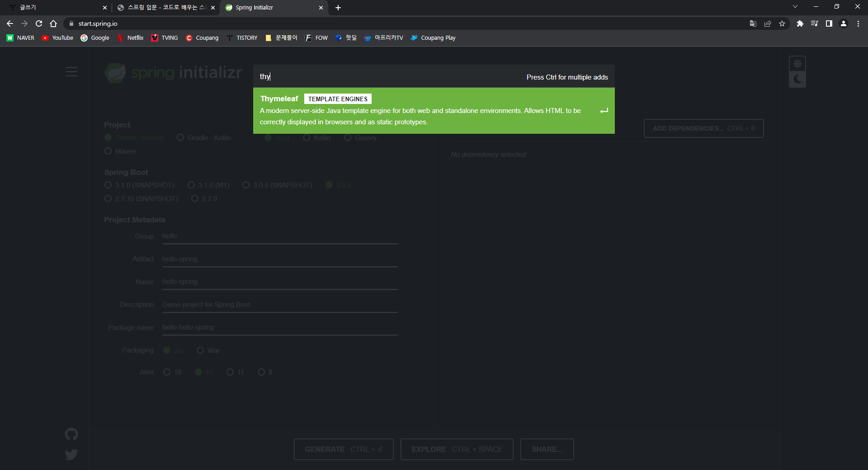Screen dimensions: 868x470
Task: Select Spring Boot 2.7.10 (SNAPSHOT)
Action: (141, 199)
